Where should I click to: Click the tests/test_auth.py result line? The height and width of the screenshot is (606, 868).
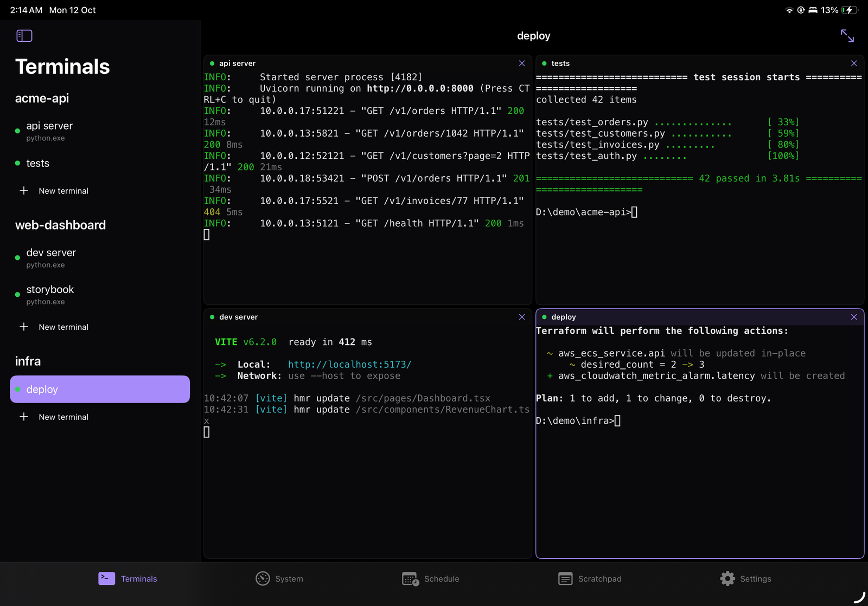pyautogui.click(x=667, y=156)
